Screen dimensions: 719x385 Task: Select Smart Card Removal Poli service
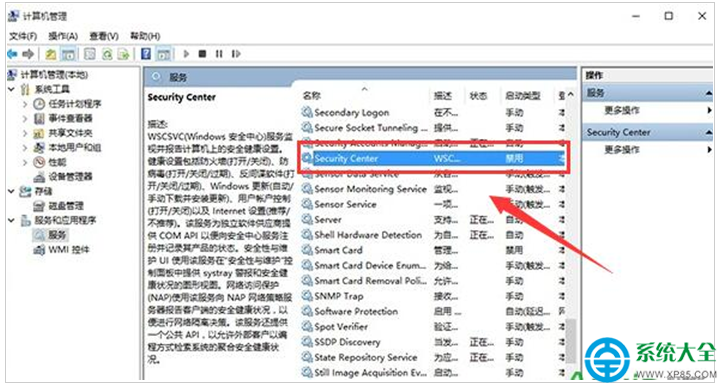tap(432, 281)
